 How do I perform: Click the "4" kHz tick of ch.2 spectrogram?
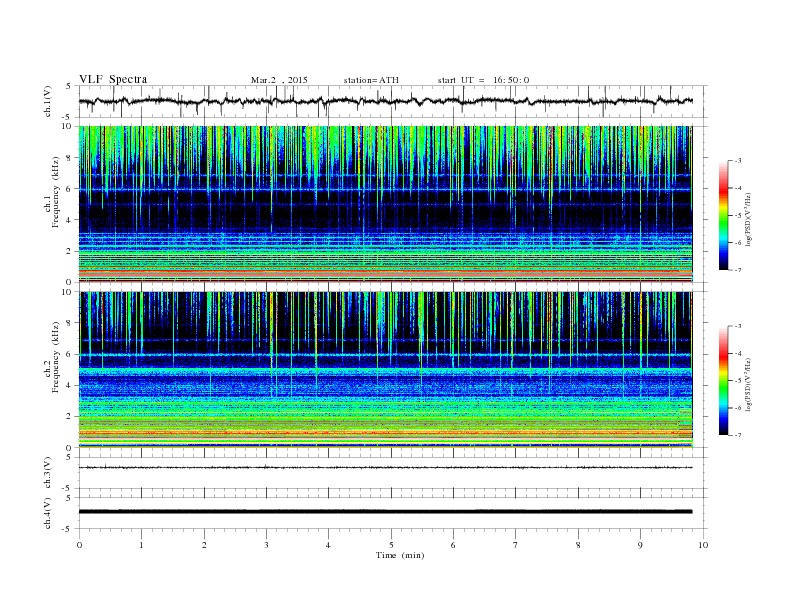pyautogui.click(x=69, y=385)
